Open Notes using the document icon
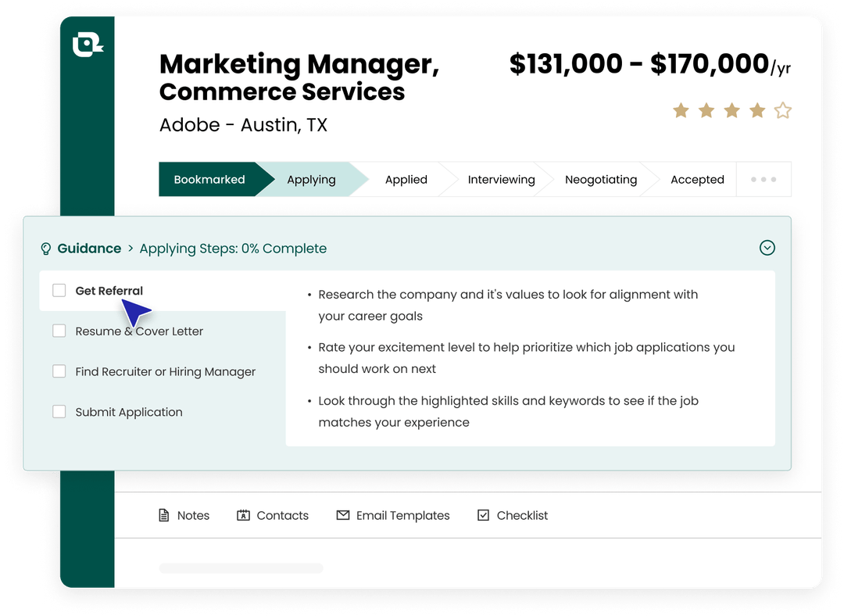The height and width of the screenshot is (616, 844). coord(164,515)
